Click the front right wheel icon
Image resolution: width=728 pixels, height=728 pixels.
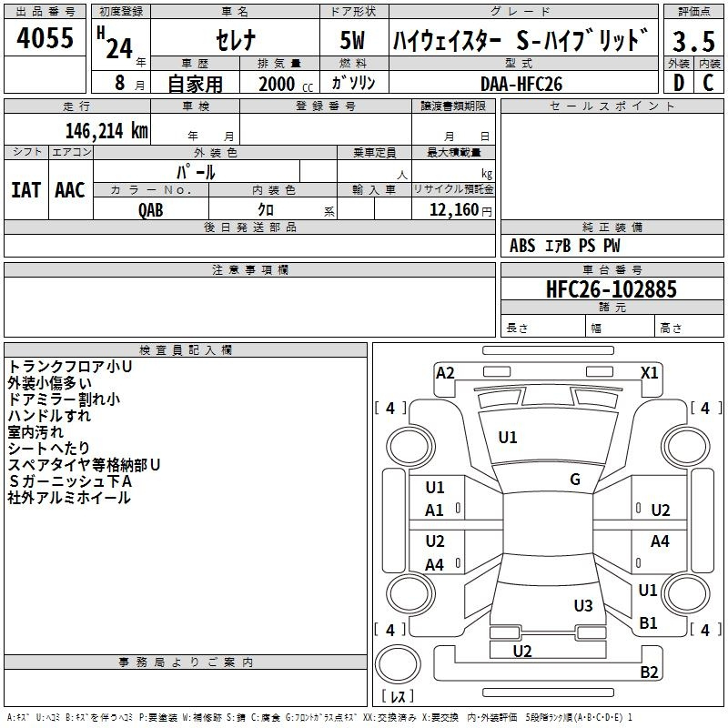click(x=685, y=447)
